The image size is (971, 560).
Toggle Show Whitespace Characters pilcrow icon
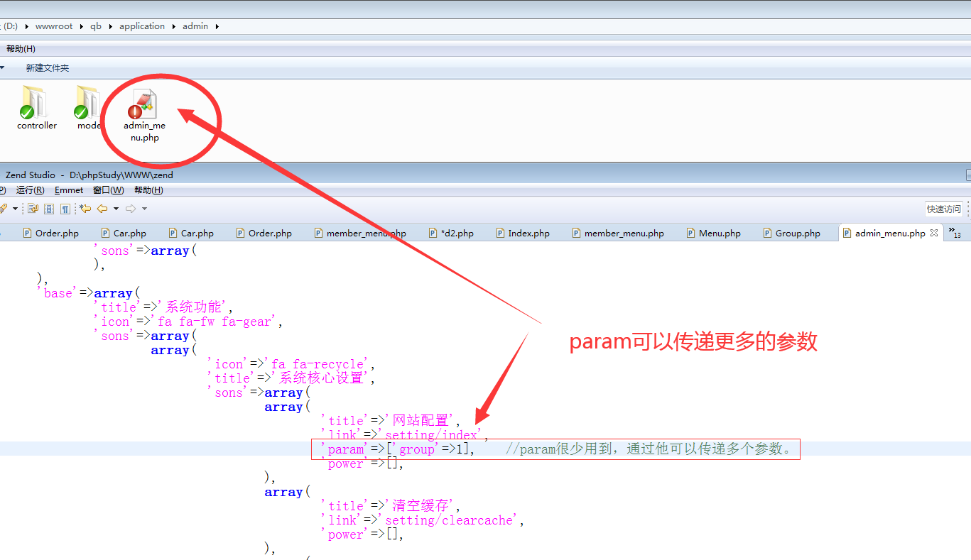coord(65,209)
